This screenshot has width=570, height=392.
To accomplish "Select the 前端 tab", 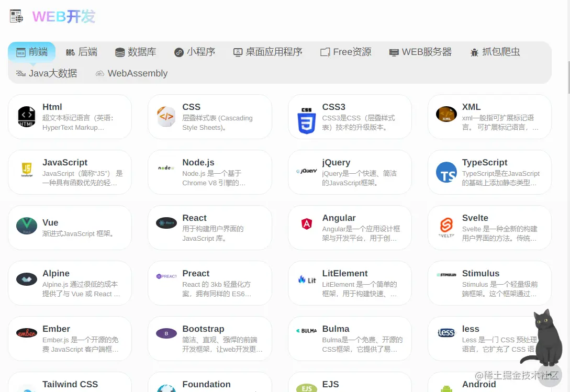I will pos(32,52).
